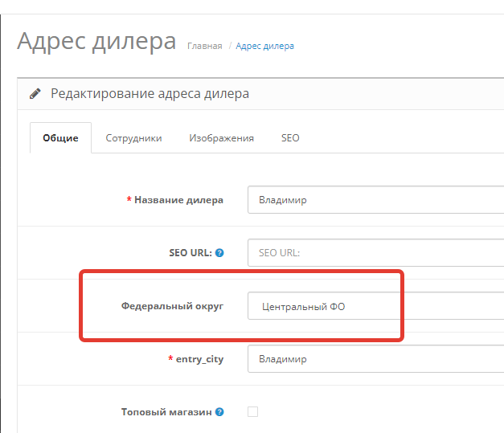This screenshot has width=504, height=433.
Task: Click the Редактирование адреса дилера panel heading
Action: tap(150, 94)
